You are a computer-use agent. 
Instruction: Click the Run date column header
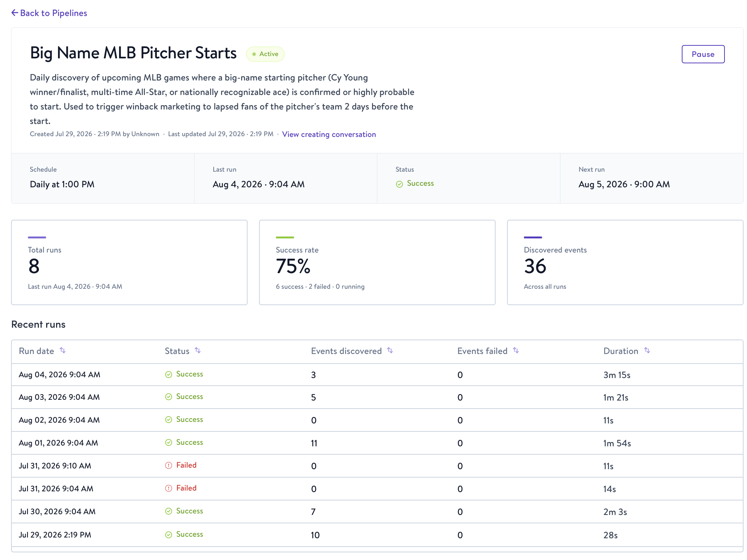[37, 351]
